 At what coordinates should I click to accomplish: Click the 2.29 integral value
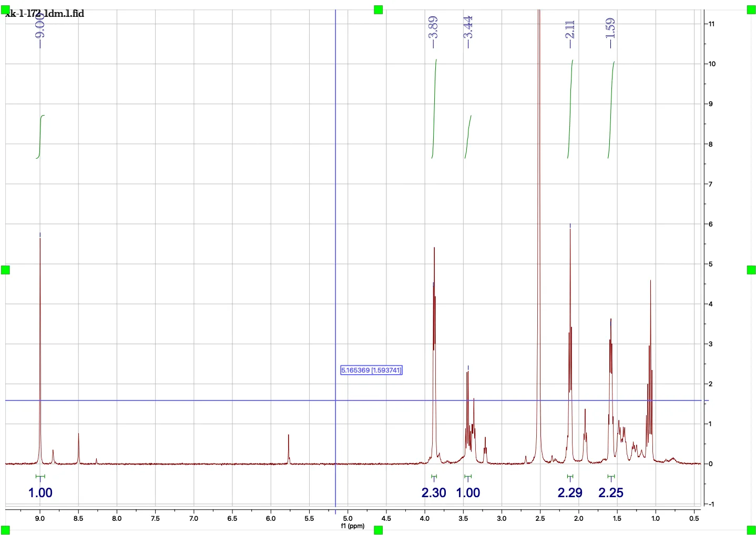570,493
